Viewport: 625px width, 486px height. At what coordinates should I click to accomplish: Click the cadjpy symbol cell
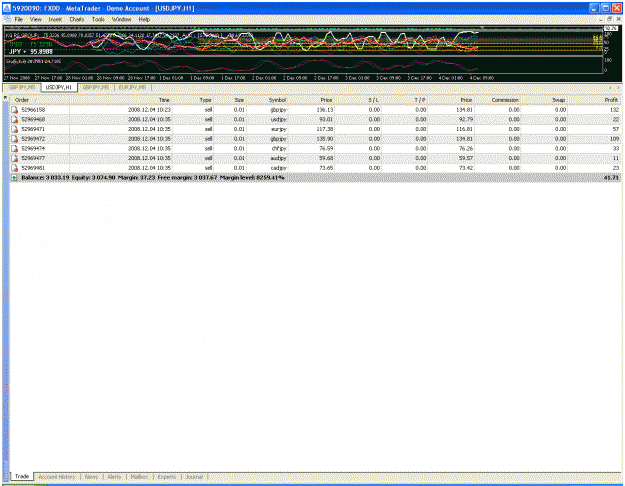coord(278,168)
